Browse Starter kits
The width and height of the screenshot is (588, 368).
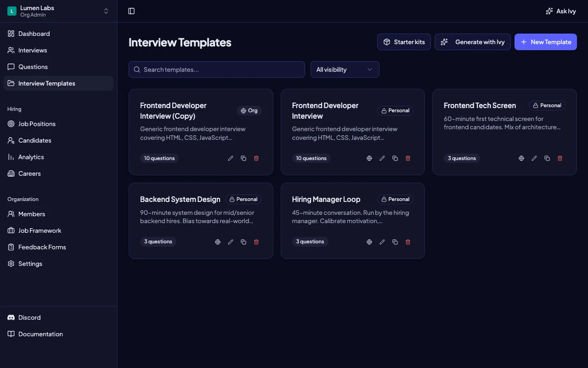[x=404, y=42]
